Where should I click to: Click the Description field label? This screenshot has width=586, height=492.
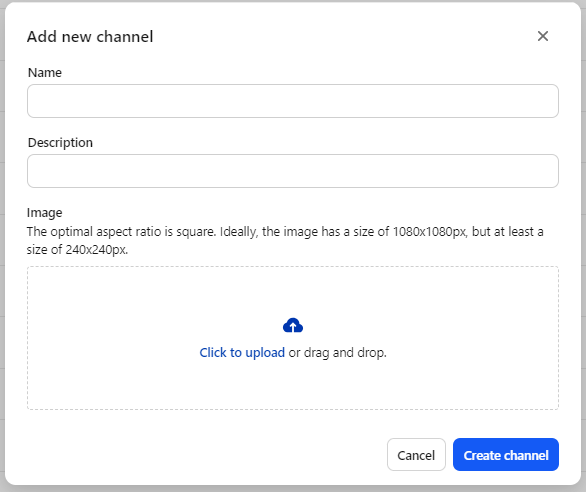tap(60, 143)
